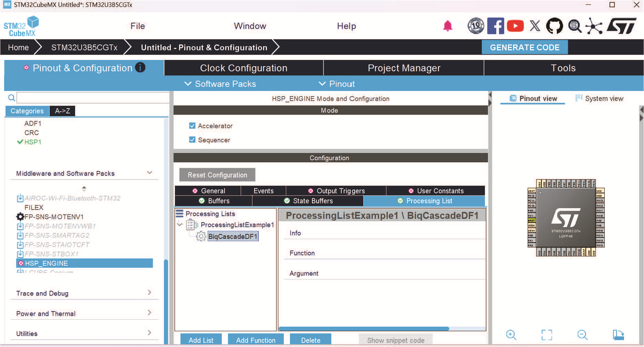Zoom in on the pinout chip view
Viewport: 644px width, 347px height.
(511, 335)
